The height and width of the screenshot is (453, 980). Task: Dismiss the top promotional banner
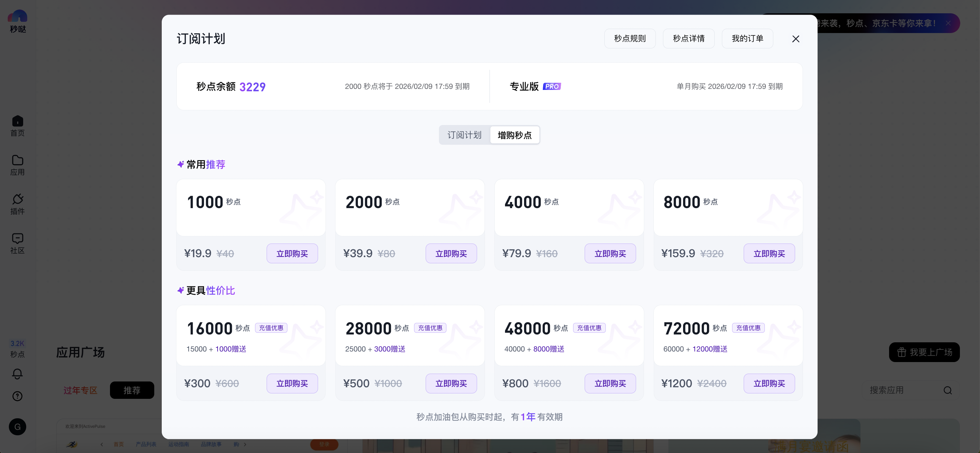(948, 23)
